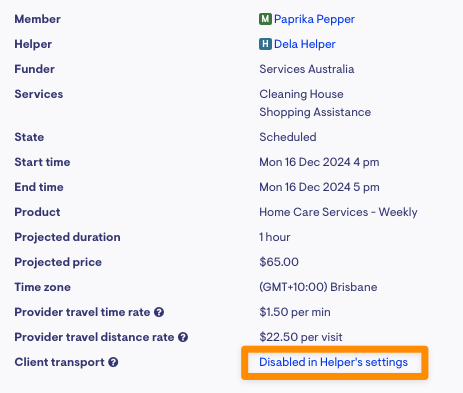Click the blue H helper badge icon

[x=265, y=44]
